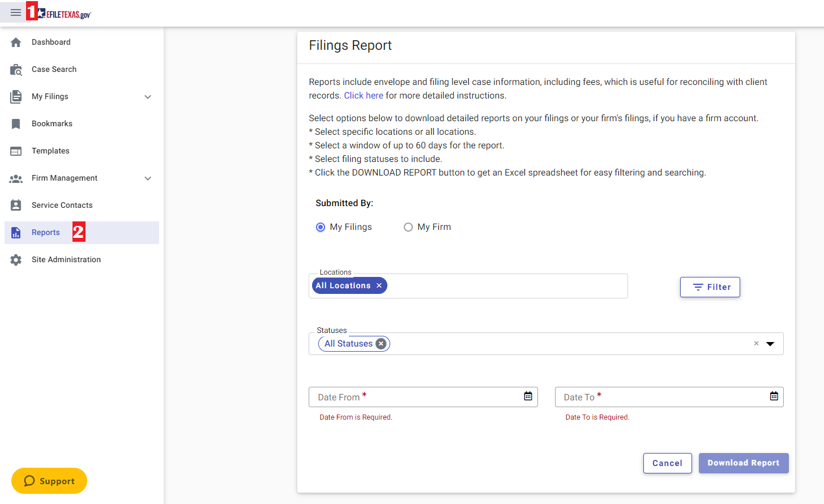Open the Date From calendar picker

pyautogui.click(x=528, y=396)
